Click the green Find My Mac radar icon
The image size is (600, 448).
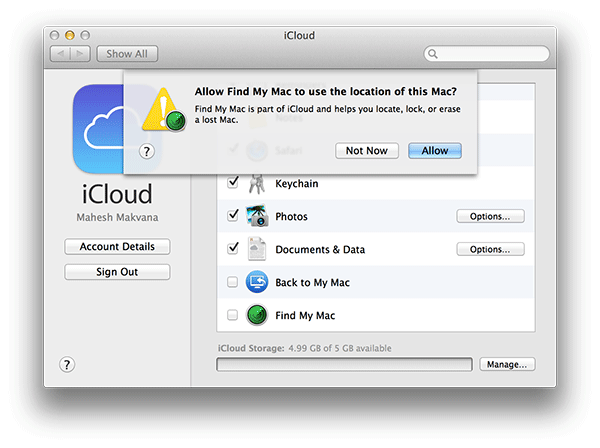(256, 315)
